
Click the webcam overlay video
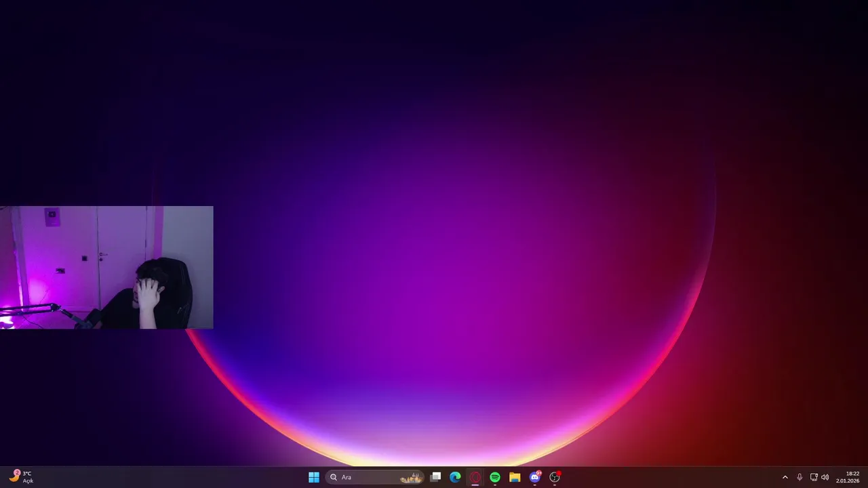pos(106,268)
